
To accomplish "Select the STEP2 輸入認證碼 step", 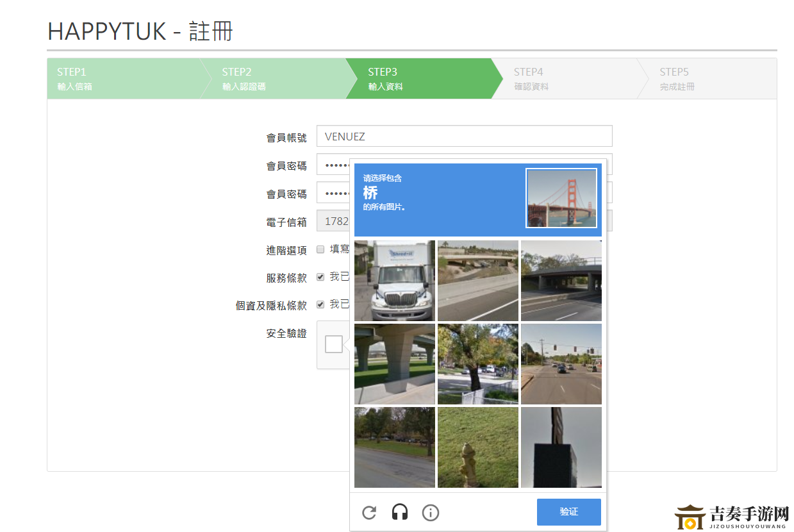I will [272, 79].
